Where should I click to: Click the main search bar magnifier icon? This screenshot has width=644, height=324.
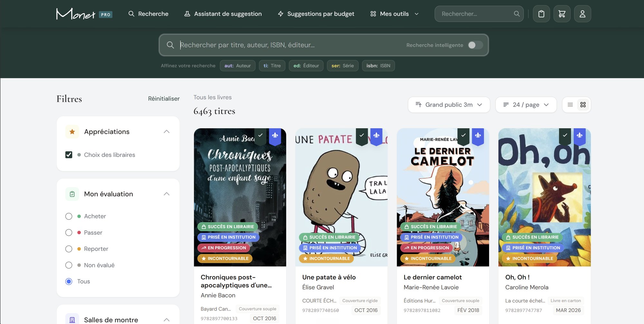tap(170, 45)
